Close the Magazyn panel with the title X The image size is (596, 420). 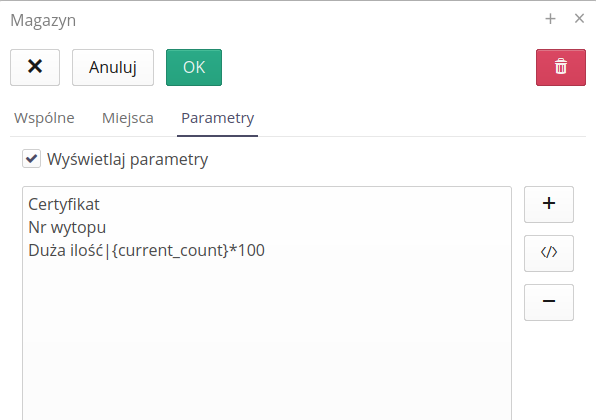579,19
